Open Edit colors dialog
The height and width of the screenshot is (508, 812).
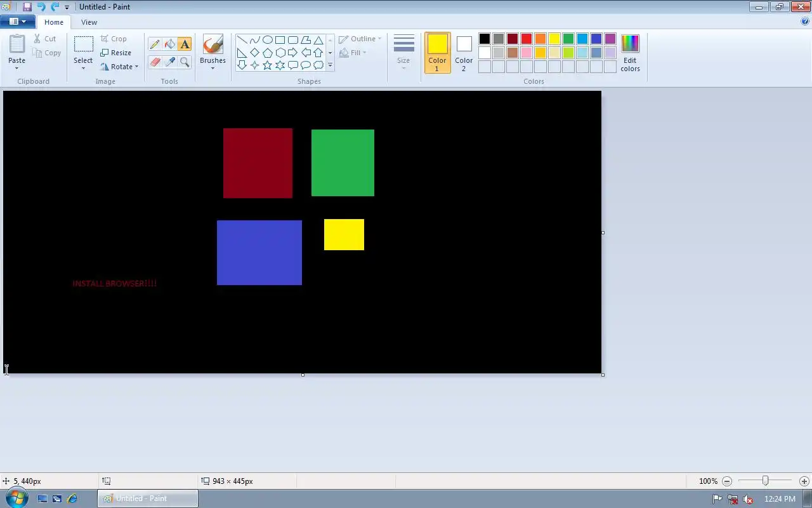click(630, 53)
